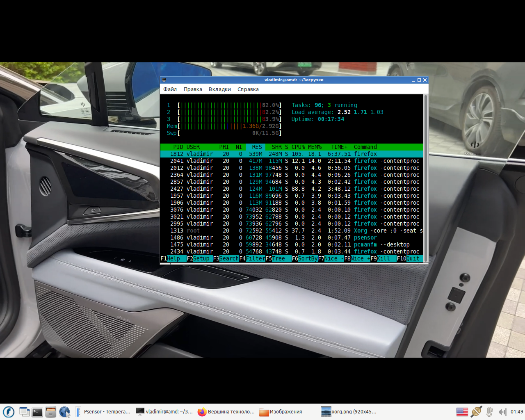Click F6 SortBy in htop footer
This screenshot has width=525, height=420.
click(x=305, y=258)
